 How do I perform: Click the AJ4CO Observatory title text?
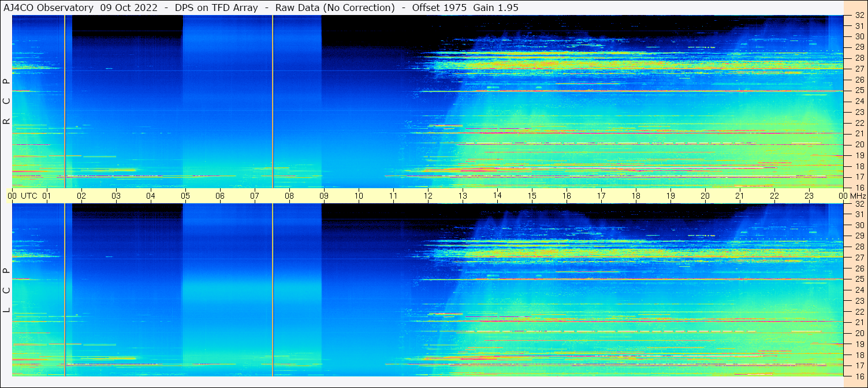(49, 8)
